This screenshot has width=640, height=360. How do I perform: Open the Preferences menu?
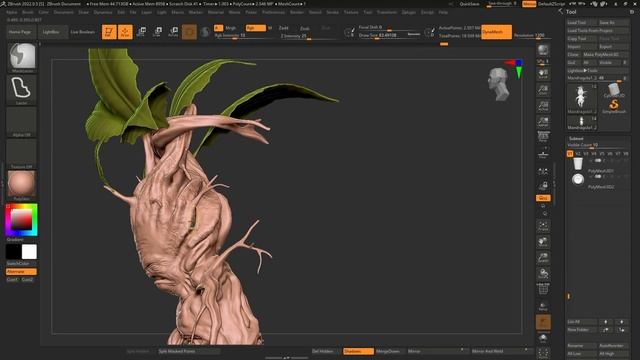coord(273,12)
